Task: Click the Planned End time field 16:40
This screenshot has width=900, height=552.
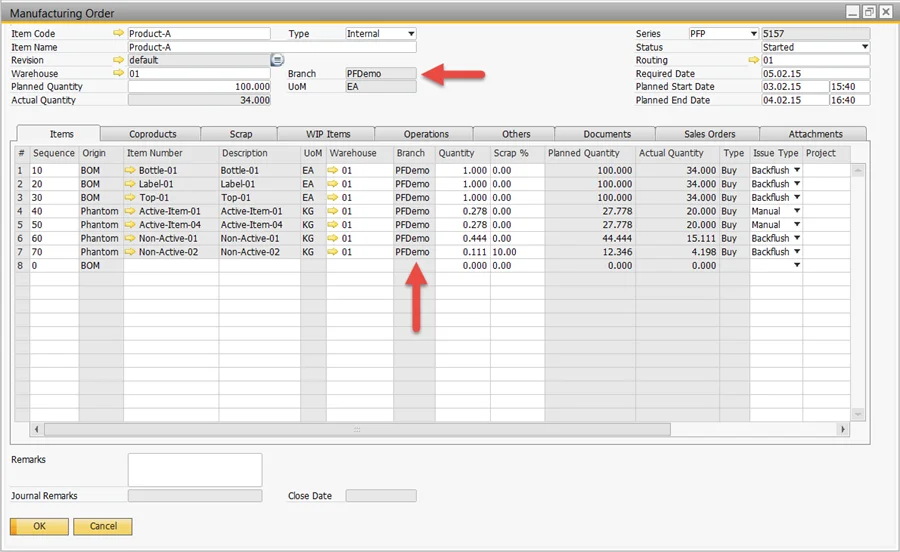Action: [849, 100]
